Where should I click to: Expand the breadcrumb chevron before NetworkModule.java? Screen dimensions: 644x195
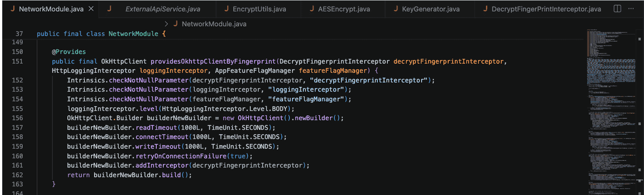pyautogui.click(x=166, y=24)
